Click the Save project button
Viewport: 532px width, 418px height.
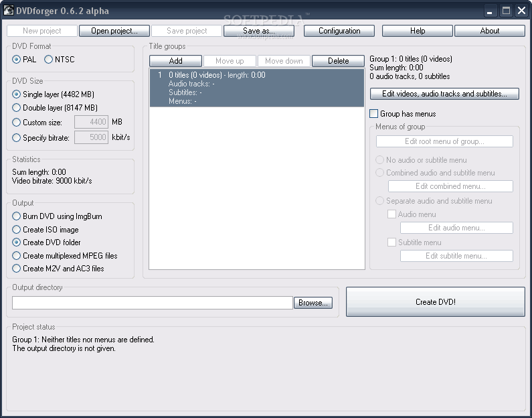click(x=187, y=31)
